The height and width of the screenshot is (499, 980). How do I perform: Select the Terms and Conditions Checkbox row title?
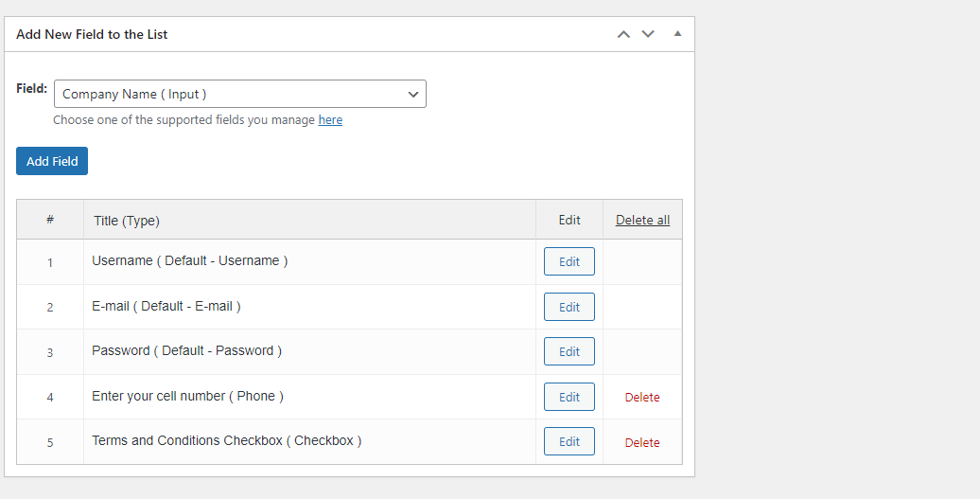226,440
